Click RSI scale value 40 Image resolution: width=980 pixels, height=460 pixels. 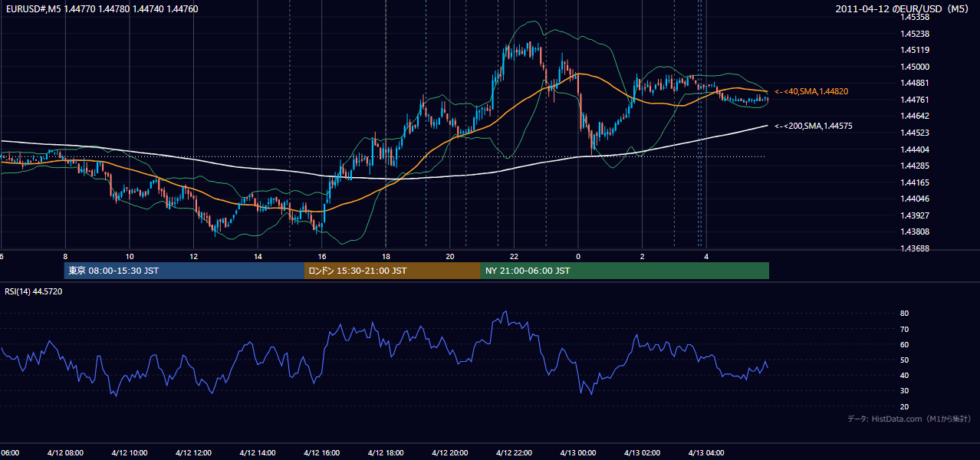(905, 376)
